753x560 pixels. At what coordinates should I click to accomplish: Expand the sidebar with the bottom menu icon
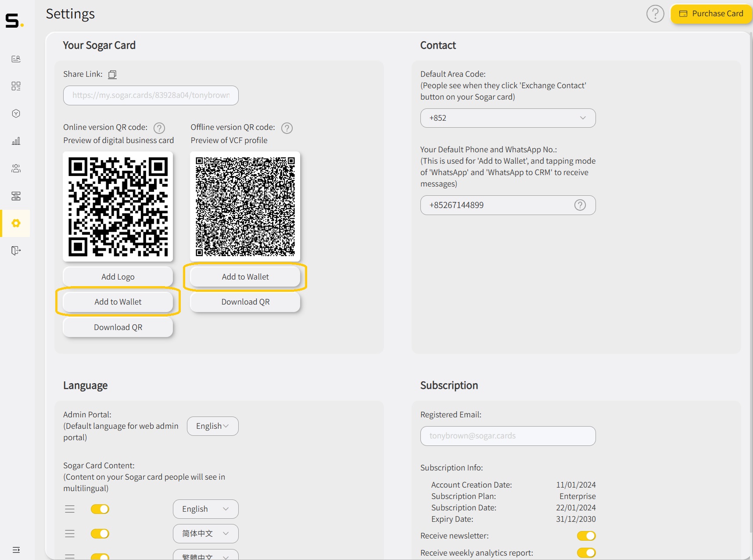16,550
